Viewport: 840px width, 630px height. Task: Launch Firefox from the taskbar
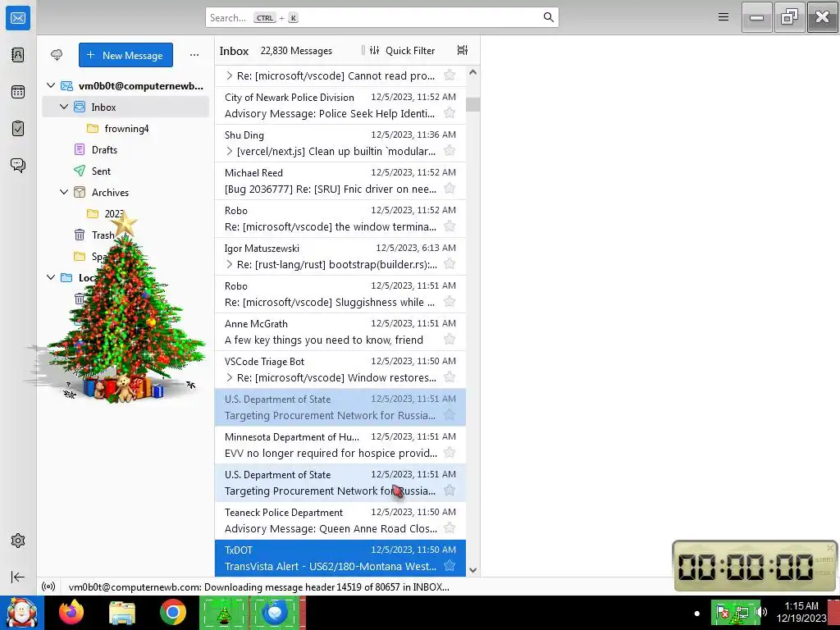point(71,612)
